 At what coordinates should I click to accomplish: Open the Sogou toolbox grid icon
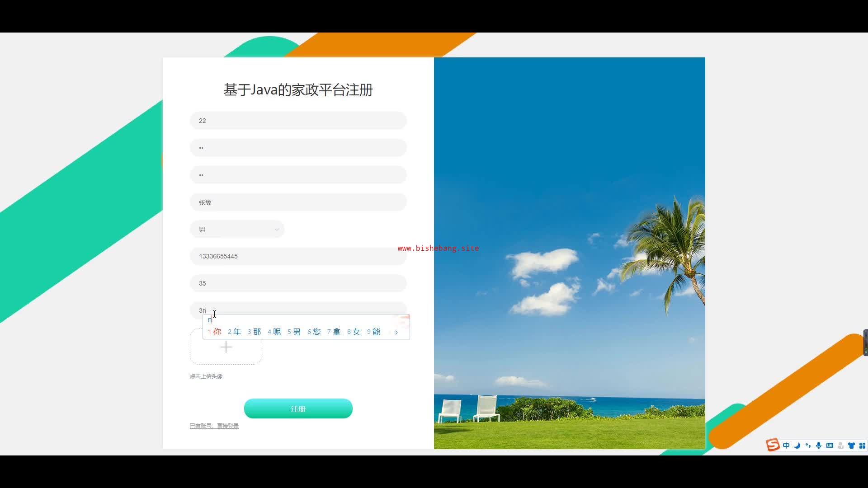(862, 446)
